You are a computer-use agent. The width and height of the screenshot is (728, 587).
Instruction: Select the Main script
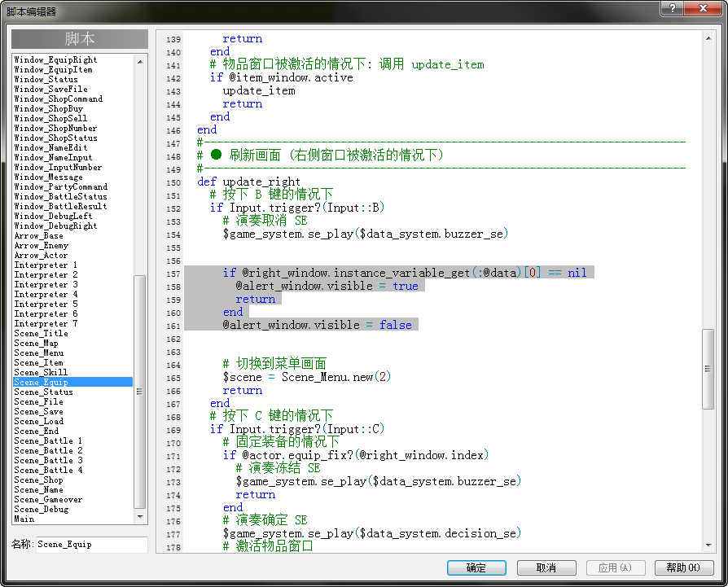tap(24, 519)
